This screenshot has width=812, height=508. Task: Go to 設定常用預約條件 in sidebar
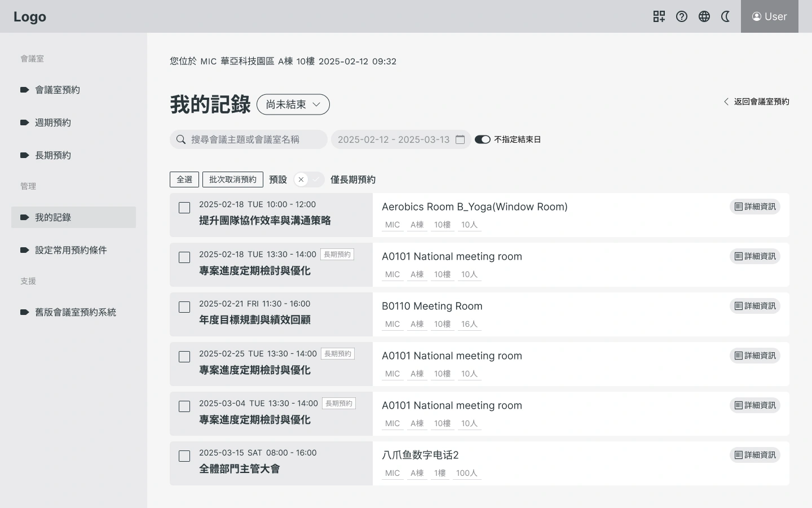(x=71, y=250)
